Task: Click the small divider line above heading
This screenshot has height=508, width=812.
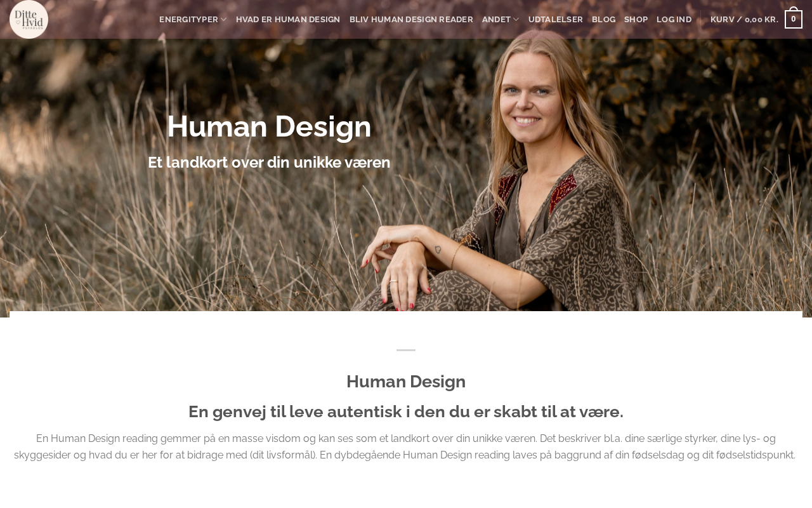Action: [406, 350]
